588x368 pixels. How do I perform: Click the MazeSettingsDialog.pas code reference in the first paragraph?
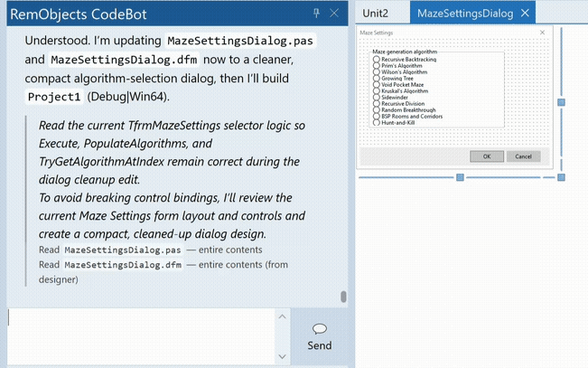pos(240,41)
